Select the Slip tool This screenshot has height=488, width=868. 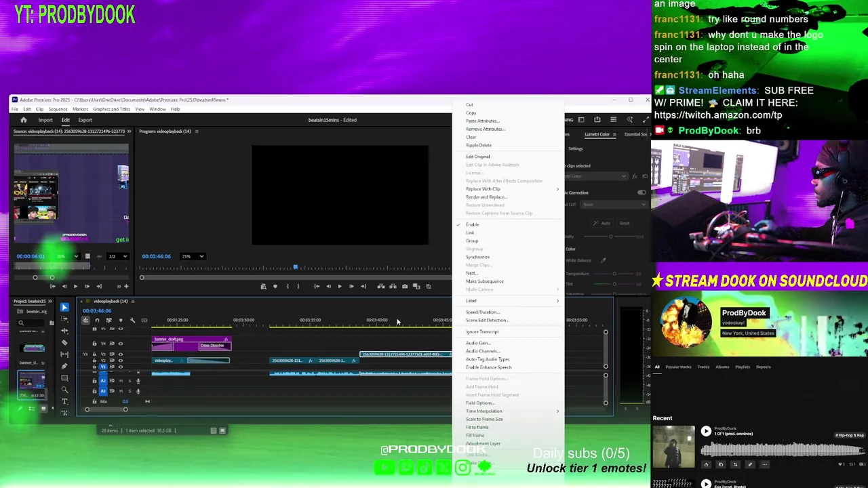point(64,354)
